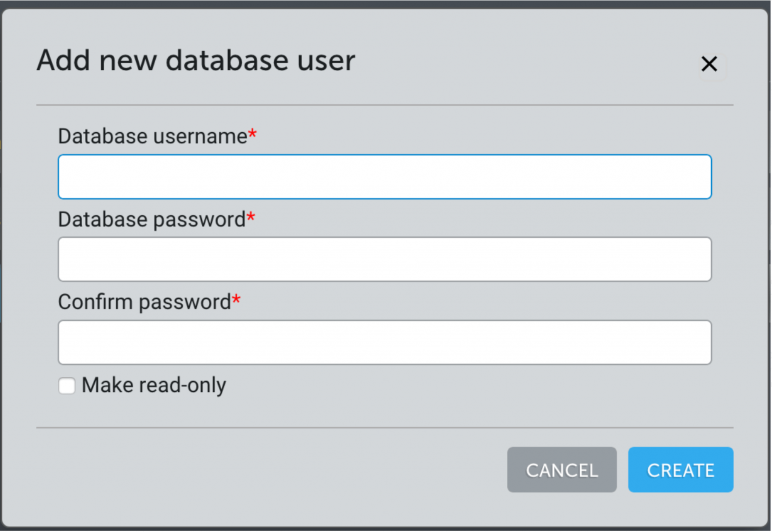The width and height of the screenshot is (772, 532).
Task: Enable the Make read-only checkbox
Action: pos(67,386)
